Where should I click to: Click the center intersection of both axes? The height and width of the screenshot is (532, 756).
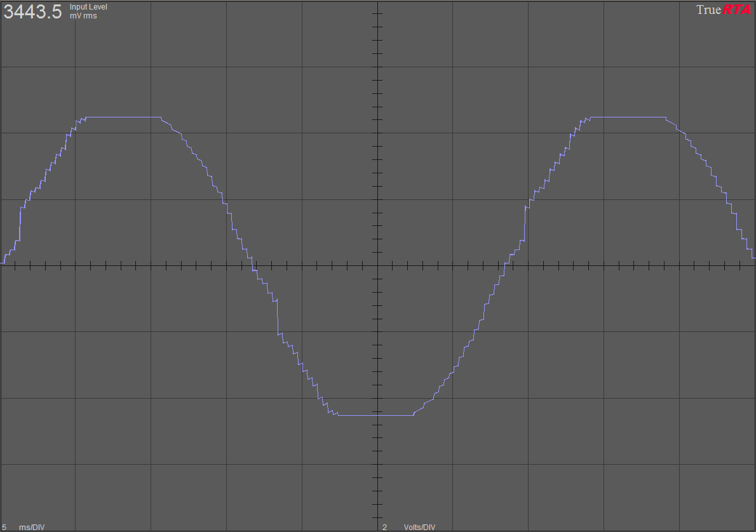[x=378, y=265]
